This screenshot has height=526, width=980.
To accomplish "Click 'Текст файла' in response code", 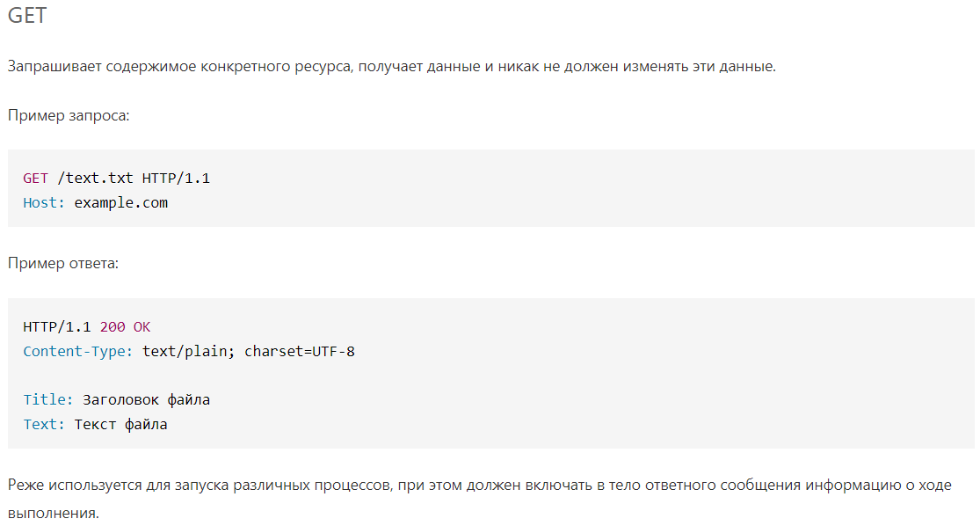I will click(120, 424).
